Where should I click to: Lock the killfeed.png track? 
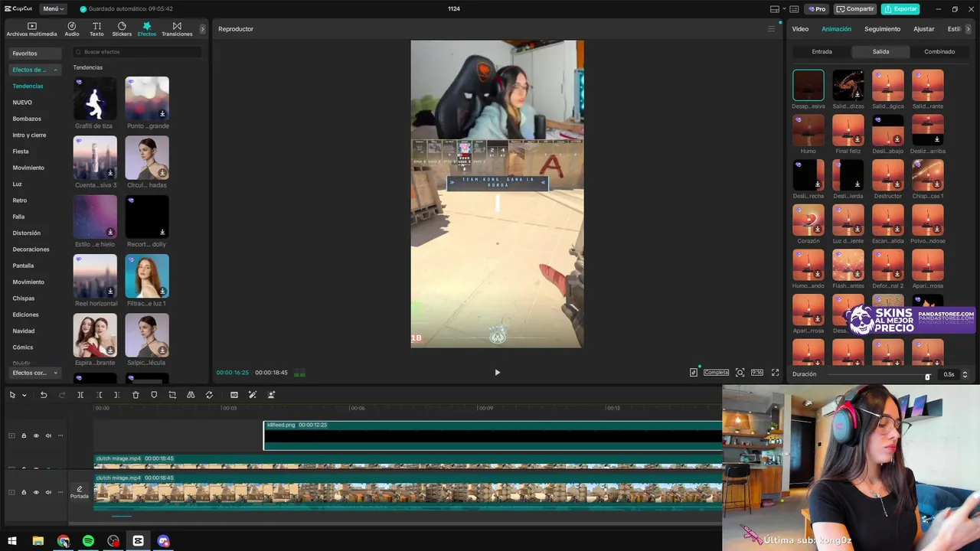(x=24, y=435)
